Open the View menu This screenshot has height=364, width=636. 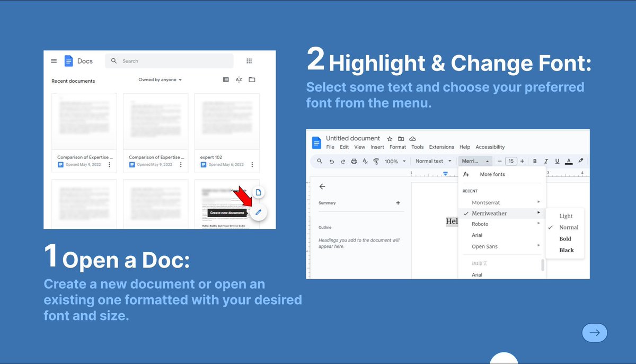pos(360,147)
